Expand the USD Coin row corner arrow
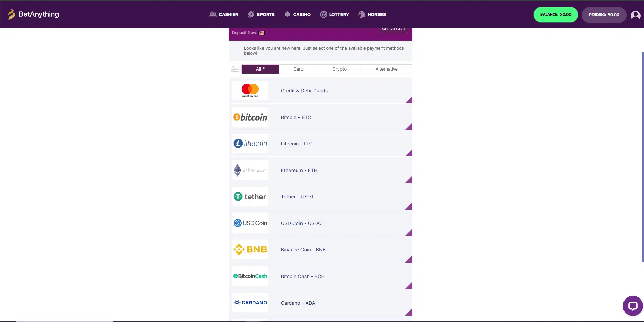 pos(410,233)
